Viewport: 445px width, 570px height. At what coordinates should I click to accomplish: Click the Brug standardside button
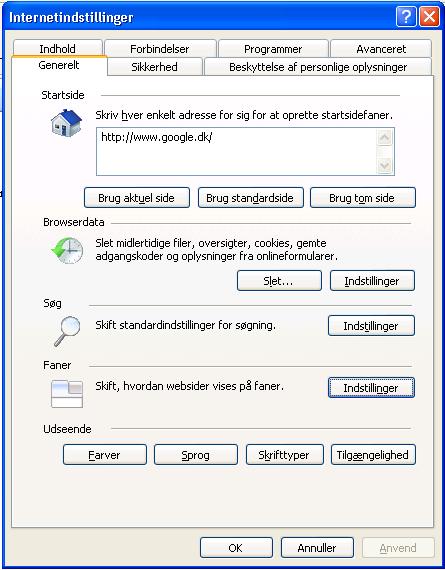pyautogui.click(x=250, y=198)
